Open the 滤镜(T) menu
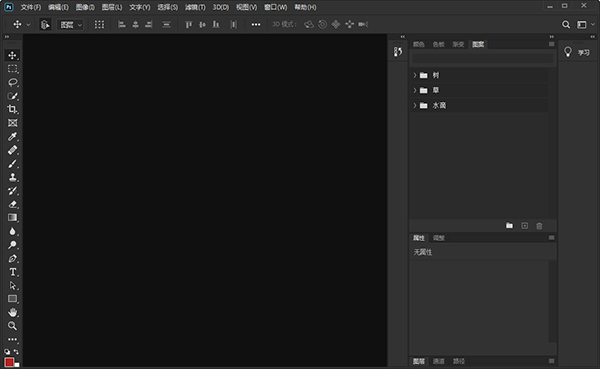 [x=195, y=7]
